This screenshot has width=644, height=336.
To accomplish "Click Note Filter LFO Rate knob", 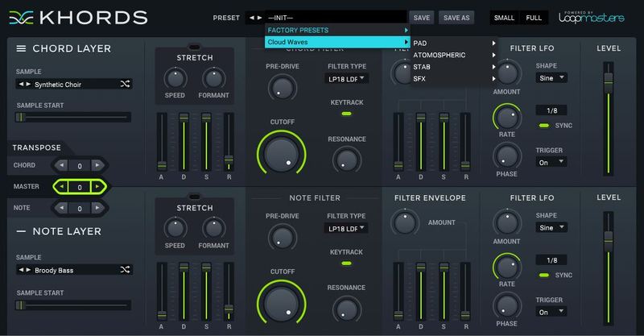I will click(507, 267).
